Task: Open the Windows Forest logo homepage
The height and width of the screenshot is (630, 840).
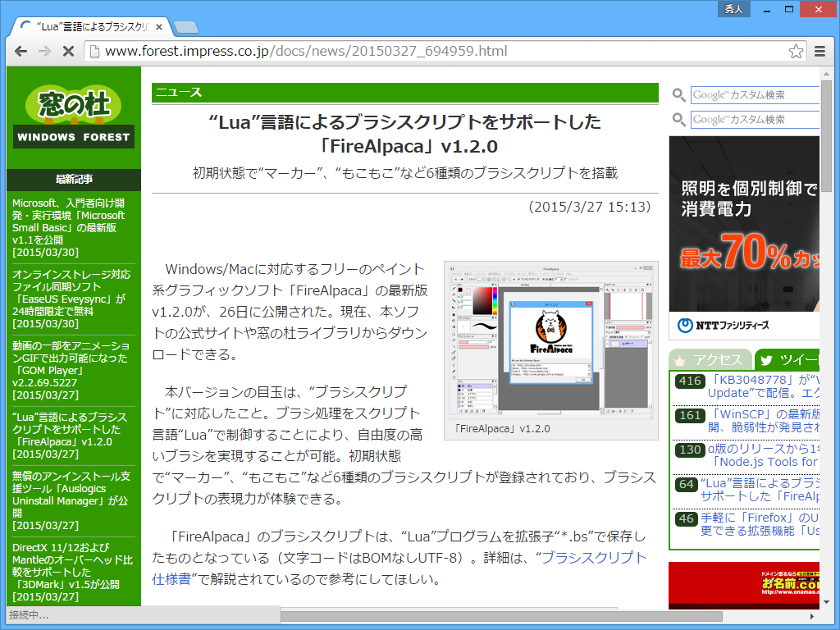Action: coord(74,116)
